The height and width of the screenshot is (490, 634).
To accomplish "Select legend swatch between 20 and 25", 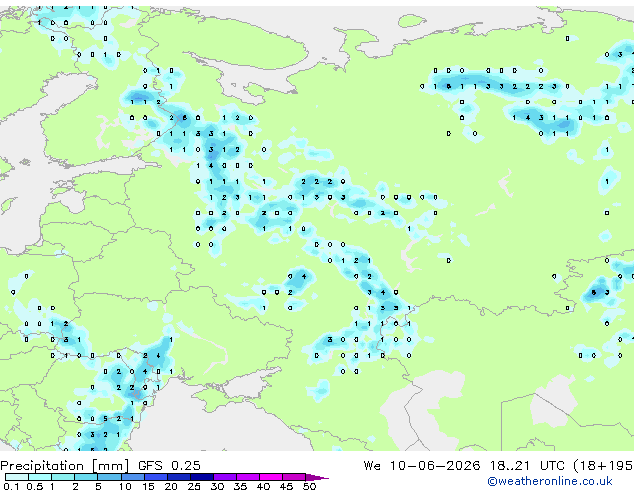I will pos(178,477).
